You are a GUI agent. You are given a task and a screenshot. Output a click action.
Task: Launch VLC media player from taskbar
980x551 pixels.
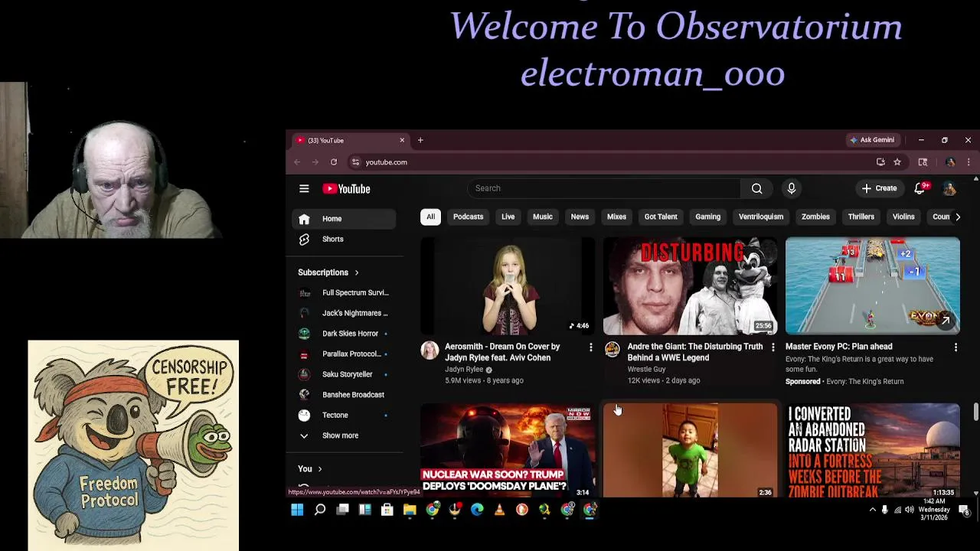point(499,510)
